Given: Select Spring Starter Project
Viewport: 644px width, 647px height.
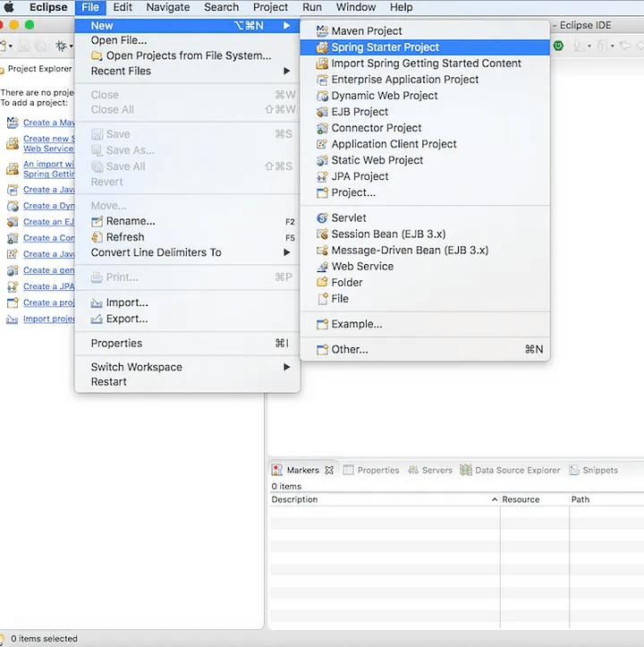Looking at the screenshot, I should (385, 47).
